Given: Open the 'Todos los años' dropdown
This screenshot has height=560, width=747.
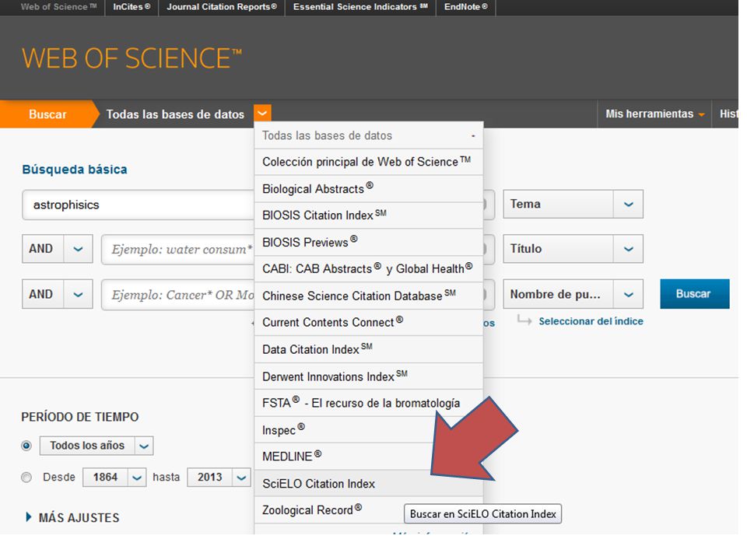Looking at the screenshot, I should point(144,446).
